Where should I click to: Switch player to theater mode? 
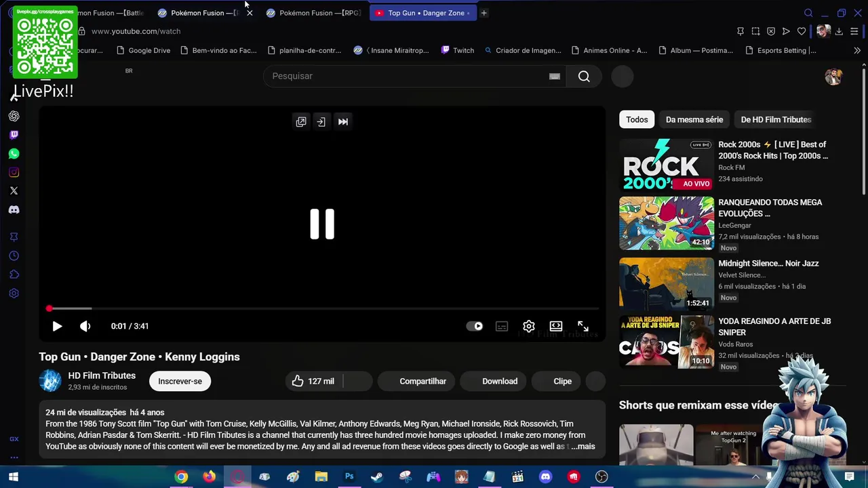coord(556,326)
